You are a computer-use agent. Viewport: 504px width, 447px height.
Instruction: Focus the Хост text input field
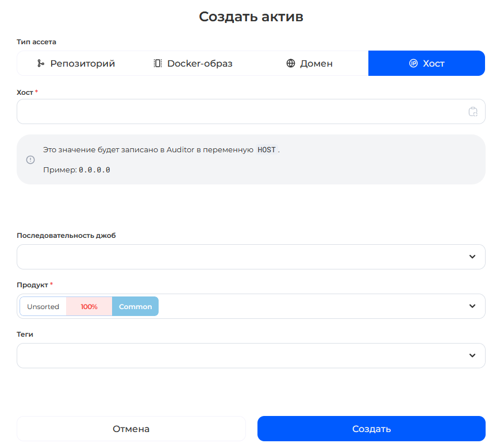241,112
